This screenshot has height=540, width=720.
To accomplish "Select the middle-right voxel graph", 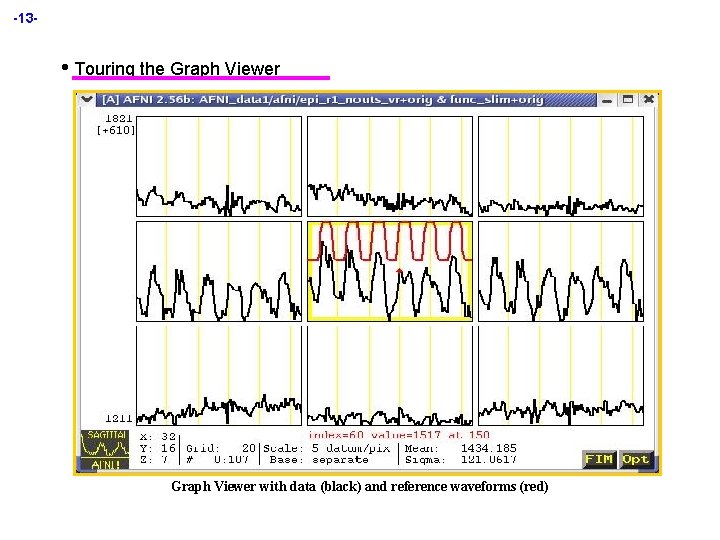I will [x=561, y=271].
